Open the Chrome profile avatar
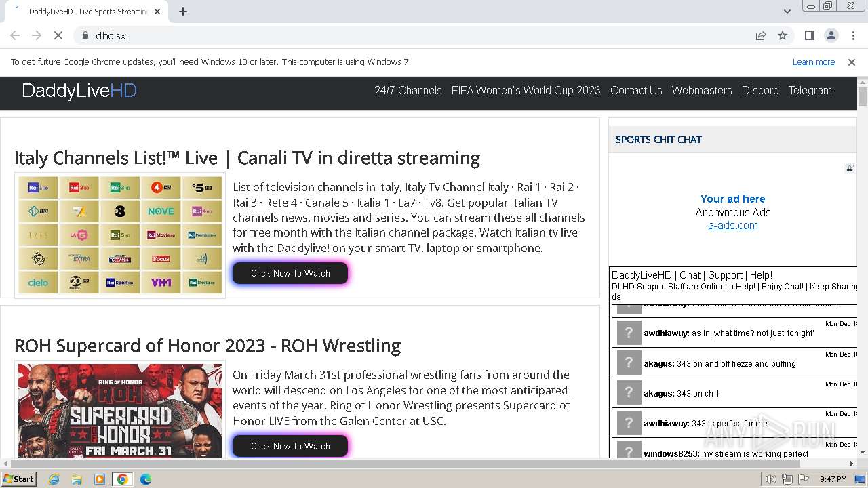The height and width of the screenshot is (488, 868). click(831, 35)
